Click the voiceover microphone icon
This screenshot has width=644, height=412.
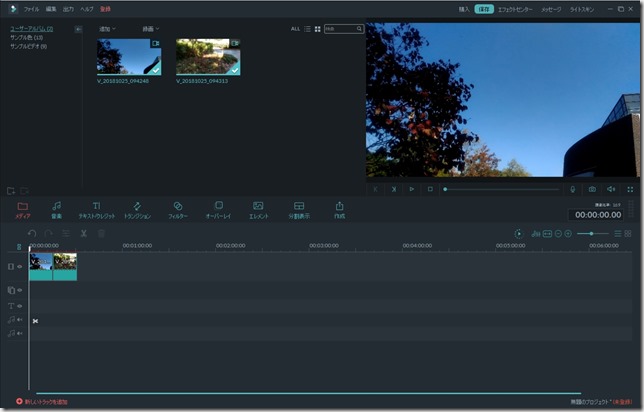click(573, 189)
